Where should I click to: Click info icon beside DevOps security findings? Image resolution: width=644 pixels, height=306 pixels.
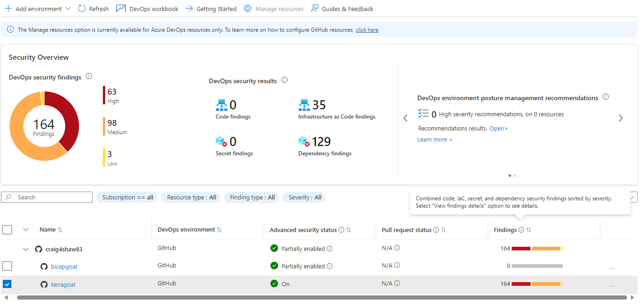coord(89,77)
